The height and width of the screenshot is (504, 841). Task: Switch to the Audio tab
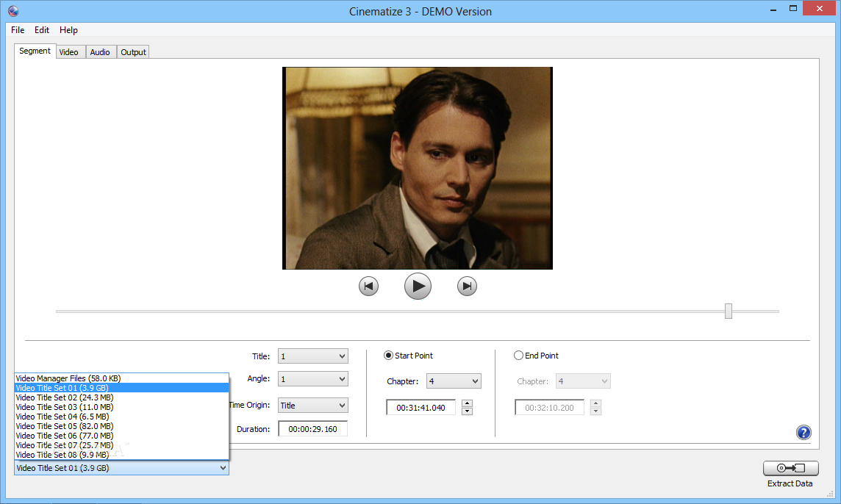(x=100, y=52)
